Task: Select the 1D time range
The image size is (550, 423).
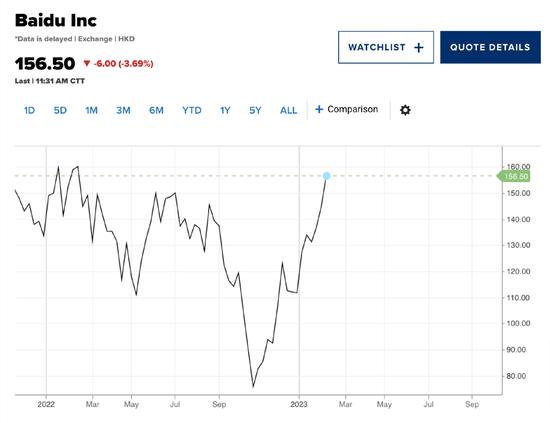Action: point(29,110)
